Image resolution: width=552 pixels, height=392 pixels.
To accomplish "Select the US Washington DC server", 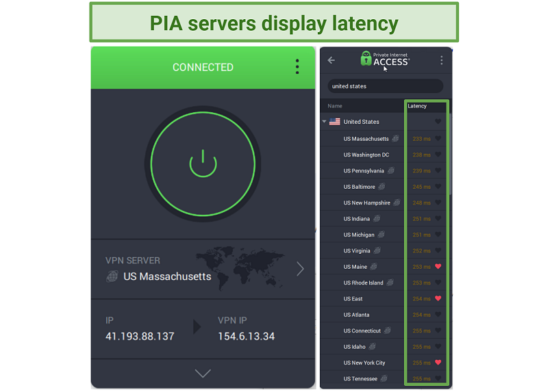I will (x=384, y=155).
